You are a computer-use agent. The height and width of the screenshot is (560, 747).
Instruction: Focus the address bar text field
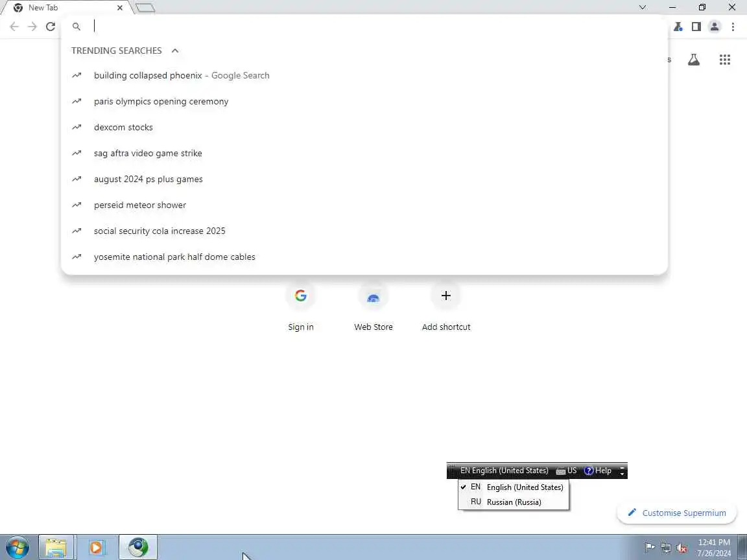[376, 26]
